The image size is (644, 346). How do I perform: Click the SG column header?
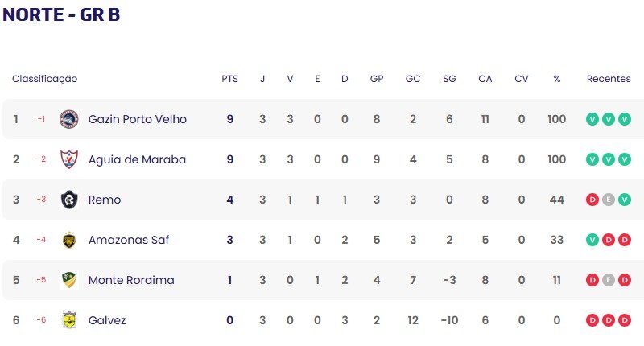(449, 79)
